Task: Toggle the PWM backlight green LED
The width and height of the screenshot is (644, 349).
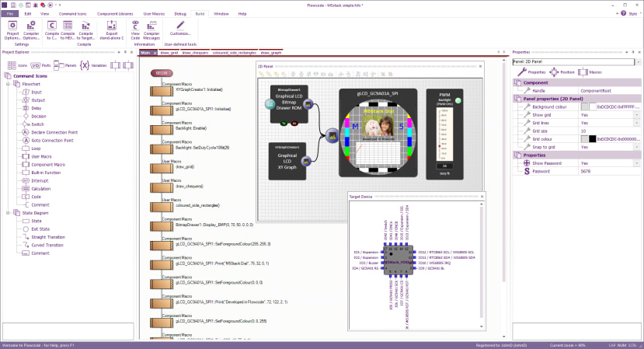Action: coord(458,100)
